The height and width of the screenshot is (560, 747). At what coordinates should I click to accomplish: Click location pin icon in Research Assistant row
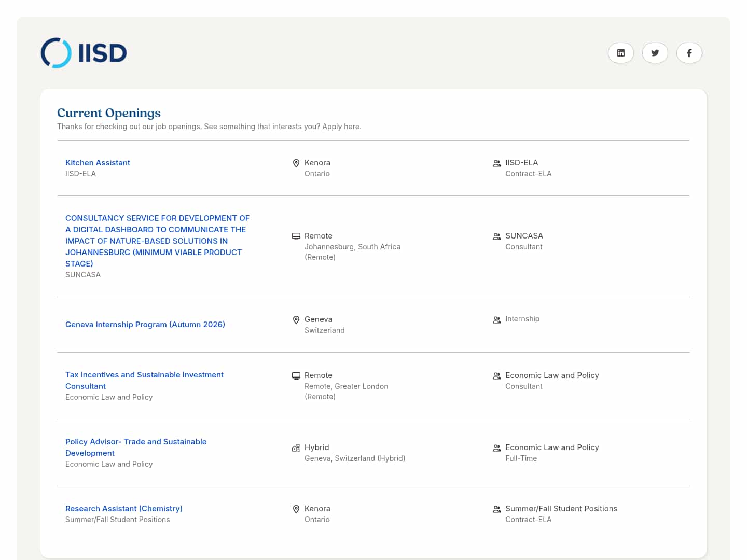point(296,509)
